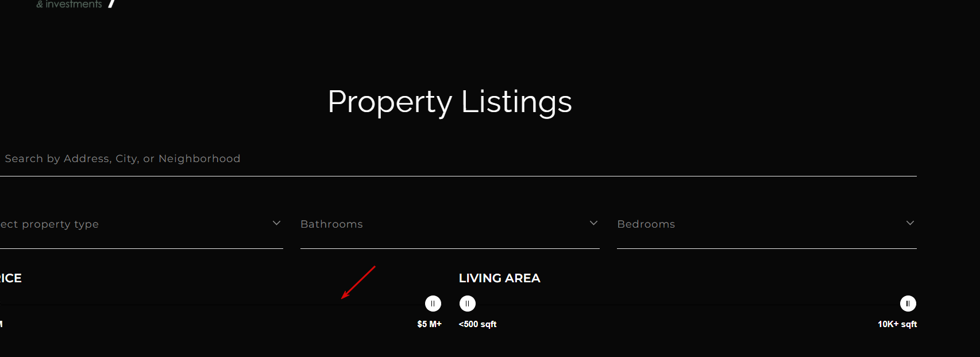Click the 10K+ sqft label
The image size is (980, 357).
897,324
